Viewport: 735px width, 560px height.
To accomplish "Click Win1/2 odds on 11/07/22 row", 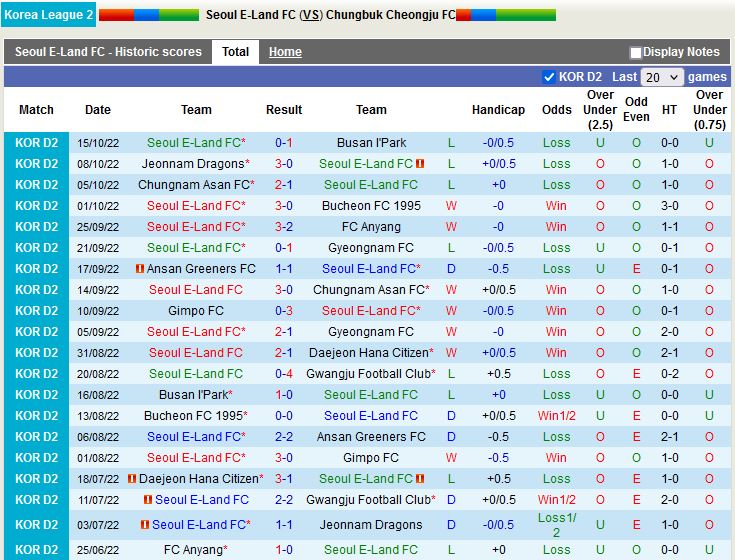I will click(556, 500).
